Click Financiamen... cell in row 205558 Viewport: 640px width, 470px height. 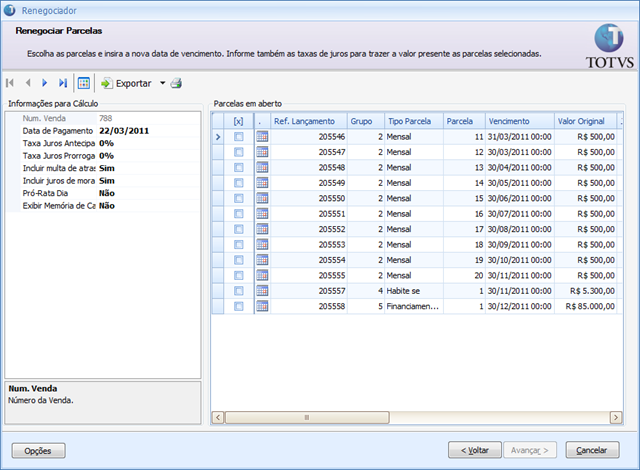[x=414, y=306]
